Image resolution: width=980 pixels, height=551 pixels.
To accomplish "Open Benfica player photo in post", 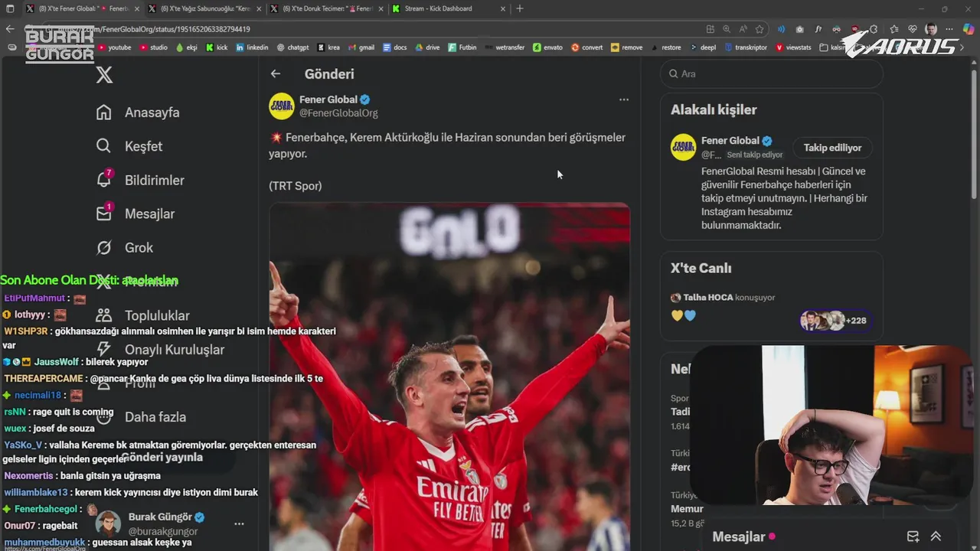I will click(x=449, y=377).
